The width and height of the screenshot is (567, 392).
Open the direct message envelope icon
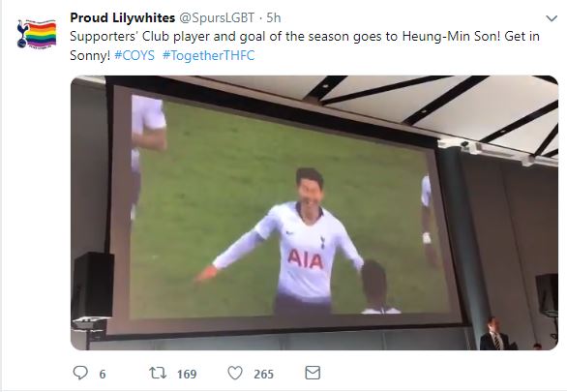point(313,373)
